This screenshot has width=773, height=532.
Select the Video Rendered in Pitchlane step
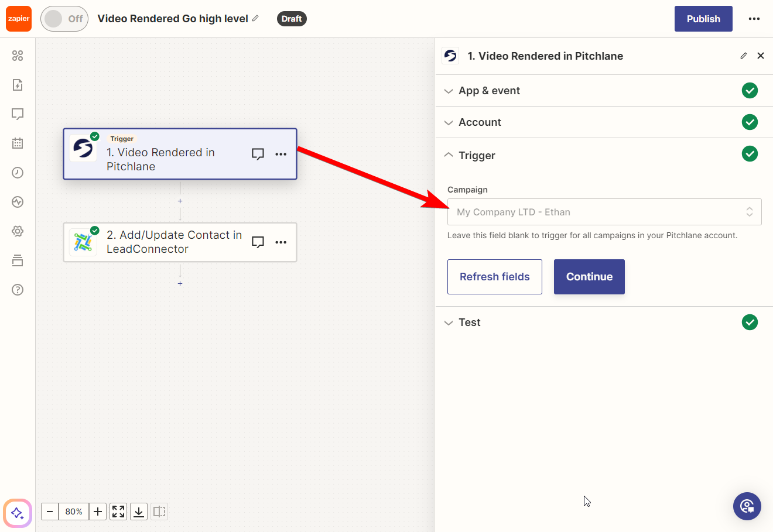(180, 154)
